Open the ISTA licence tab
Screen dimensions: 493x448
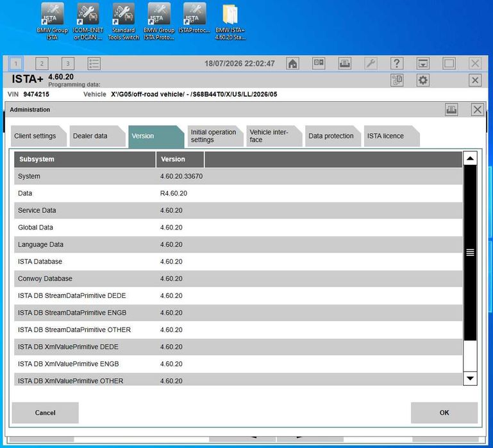point(392,136)
